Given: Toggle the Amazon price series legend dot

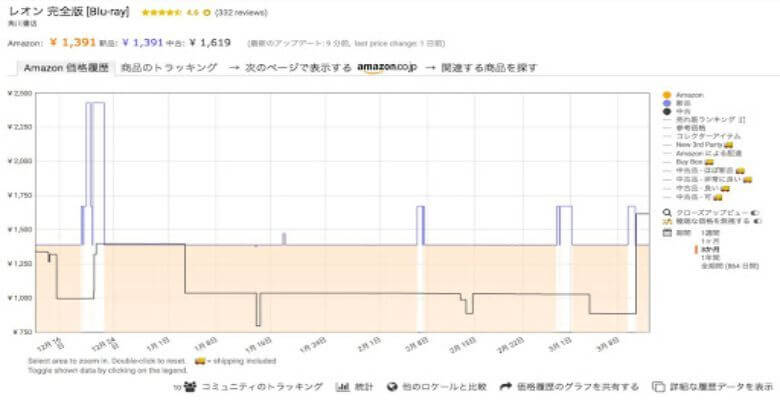Looking at the screenshot, I should (667, 94).
